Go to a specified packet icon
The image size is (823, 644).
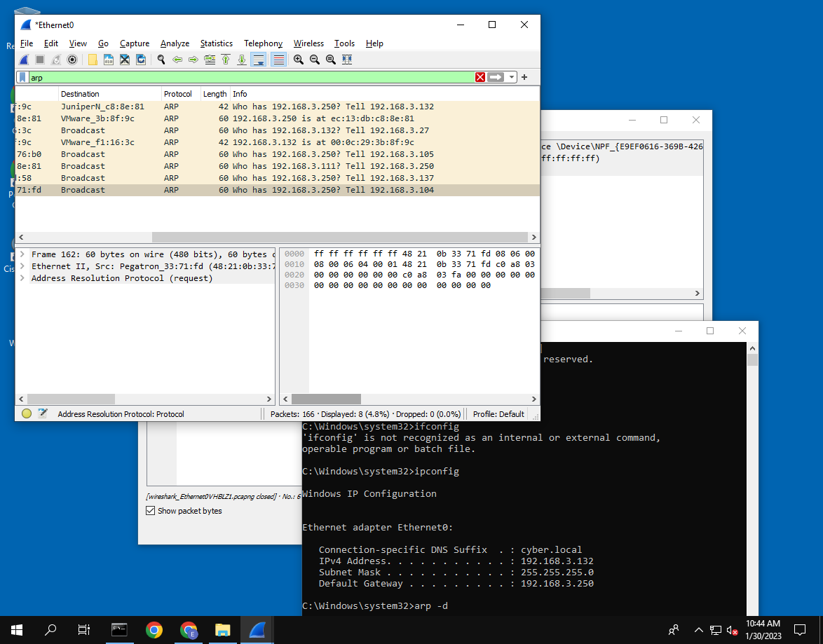click(210, 60)
